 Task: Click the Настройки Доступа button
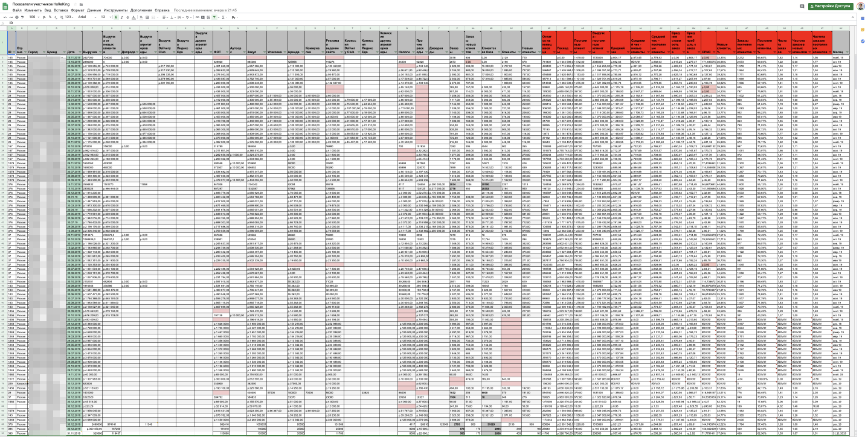coord(831,6)
